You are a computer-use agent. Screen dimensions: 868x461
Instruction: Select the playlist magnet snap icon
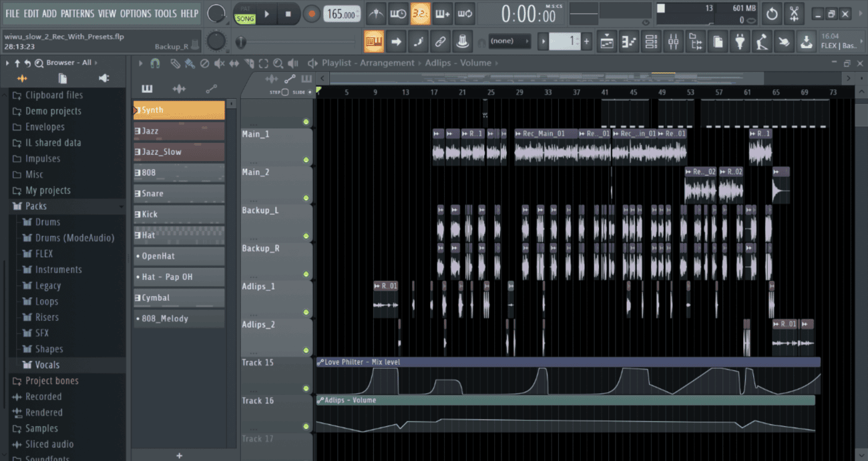[x=155, y=63]
